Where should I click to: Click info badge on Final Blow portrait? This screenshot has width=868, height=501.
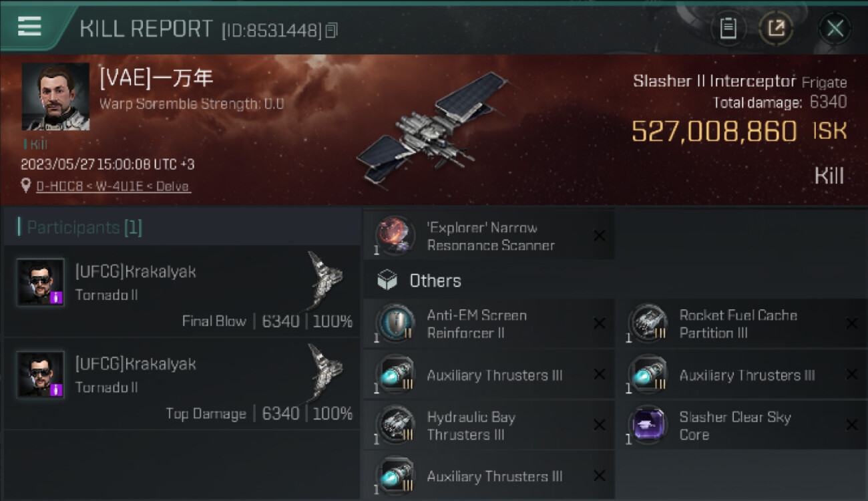pyautogui.click(x=57, y=298)
